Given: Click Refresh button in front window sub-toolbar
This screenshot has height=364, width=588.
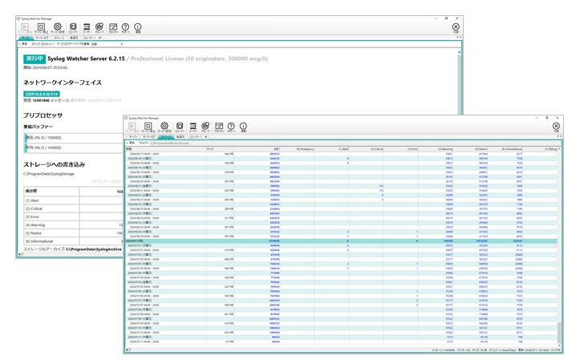Looking at the screenshot, I should [131, 144].
